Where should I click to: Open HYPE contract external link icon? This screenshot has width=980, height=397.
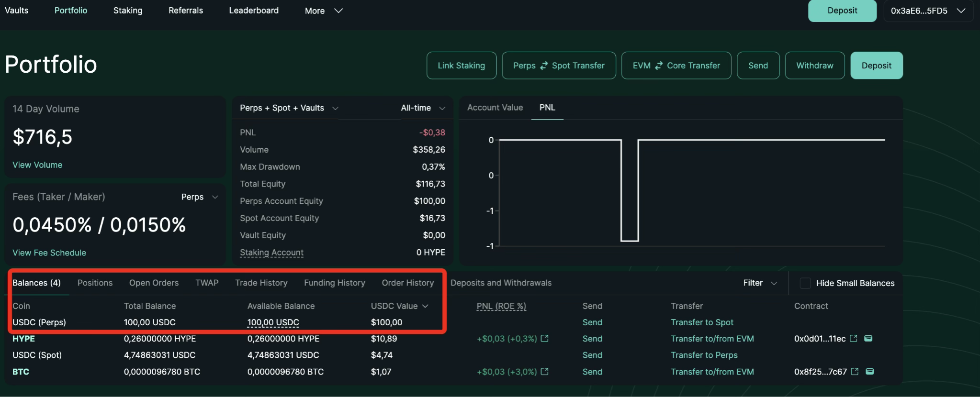coord(854,339)
